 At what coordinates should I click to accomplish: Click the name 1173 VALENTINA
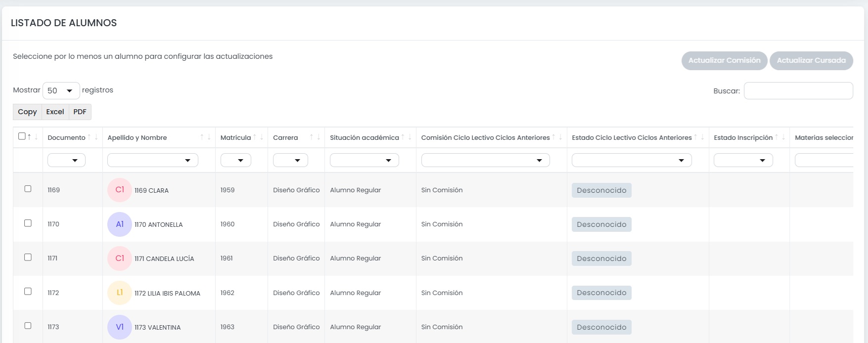[157, 327]
